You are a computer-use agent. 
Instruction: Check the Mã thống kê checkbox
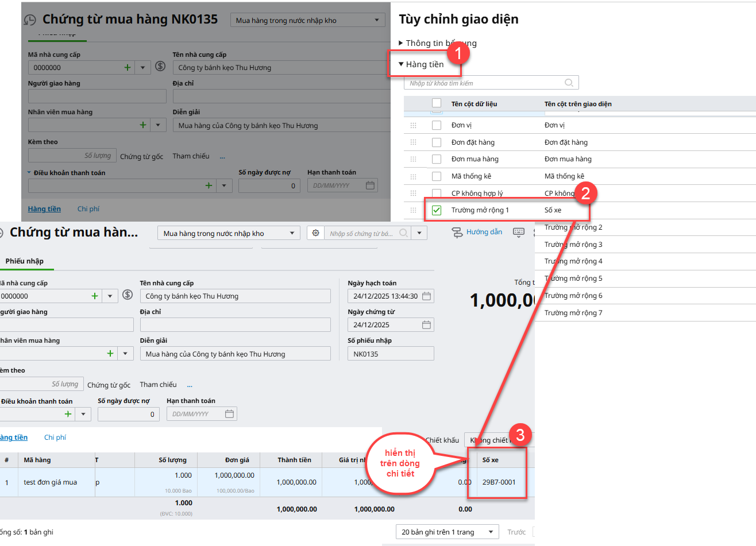pos(437,176)
